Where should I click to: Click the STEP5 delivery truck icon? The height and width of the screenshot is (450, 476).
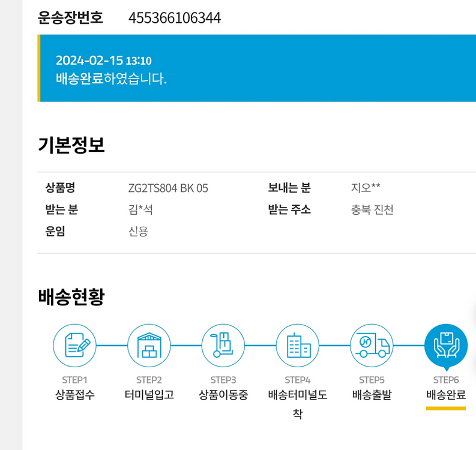372,346
